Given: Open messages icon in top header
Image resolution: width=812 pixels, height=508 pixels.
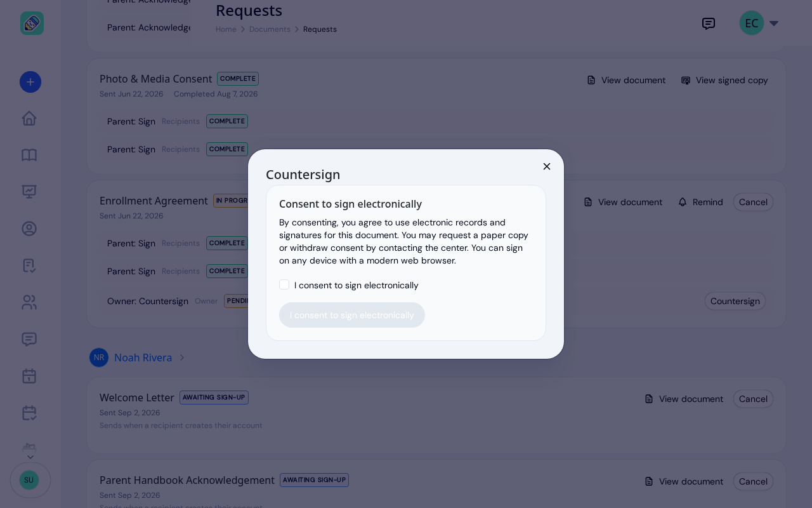Looking at the screenshot, I should [x=709, y=23].
